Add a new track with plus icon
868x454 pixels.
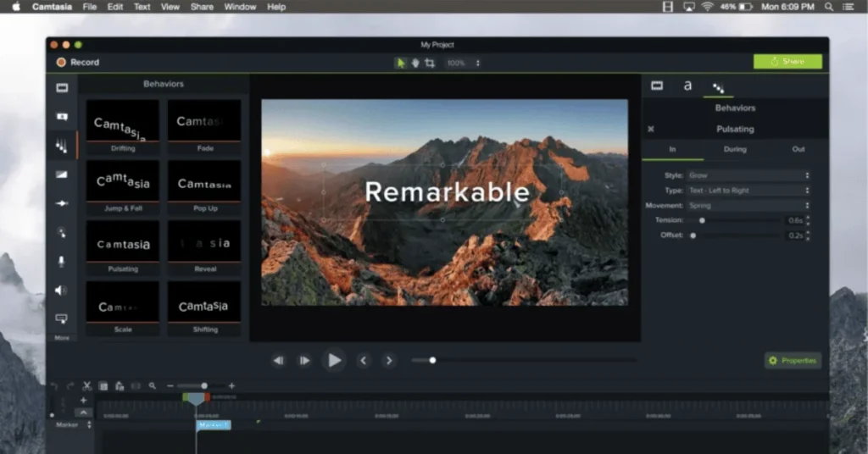84,401
